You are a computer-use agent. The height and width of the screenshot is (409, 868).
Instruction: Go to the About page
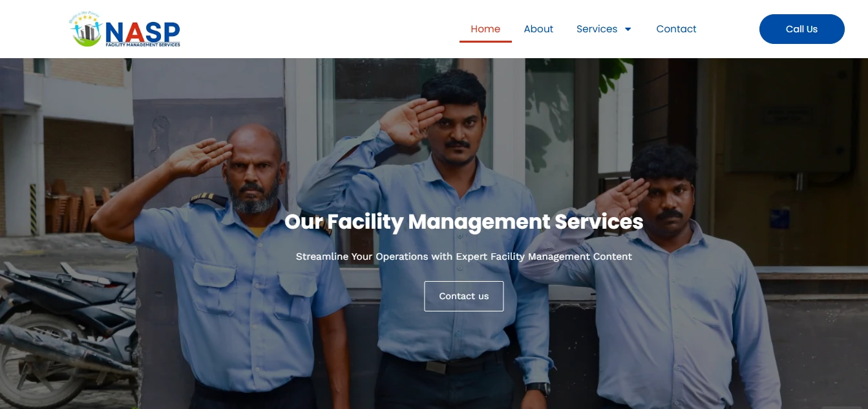(538, 29)
